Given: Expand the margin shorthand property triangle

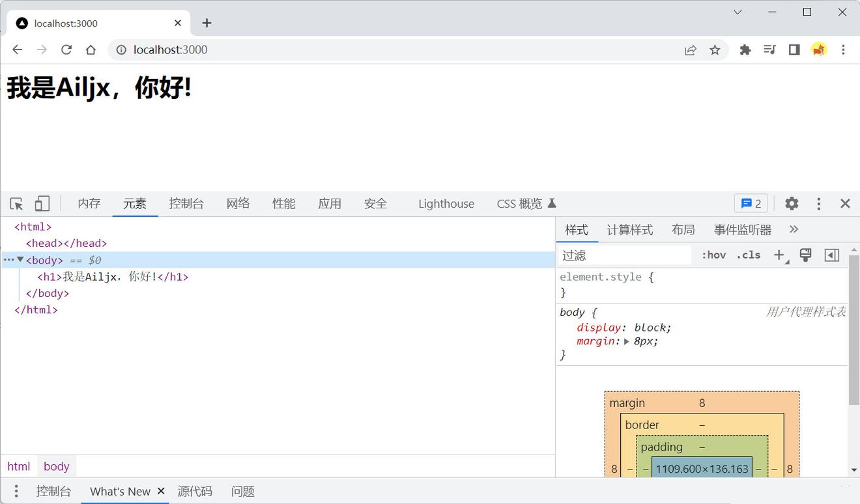Looking at the screenshot, I should (626, 341).
